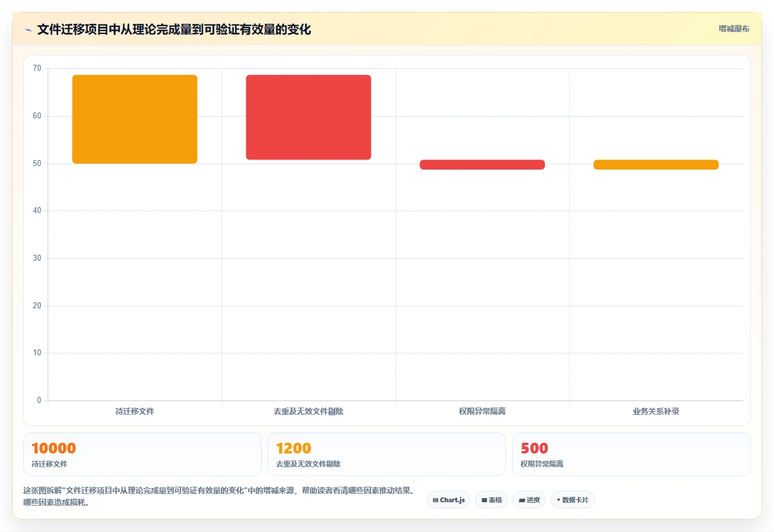Click the 待迁移文件 x-axis label
The image size is (774, 532).
click(x=135, y=411)
